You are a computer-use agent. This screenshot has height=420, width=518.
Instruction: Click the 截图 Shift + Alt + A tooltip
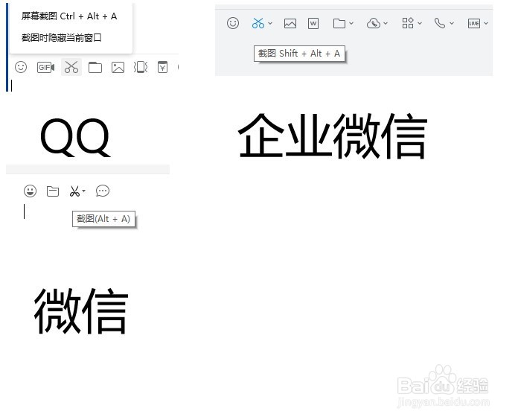(x=299, y=53)
